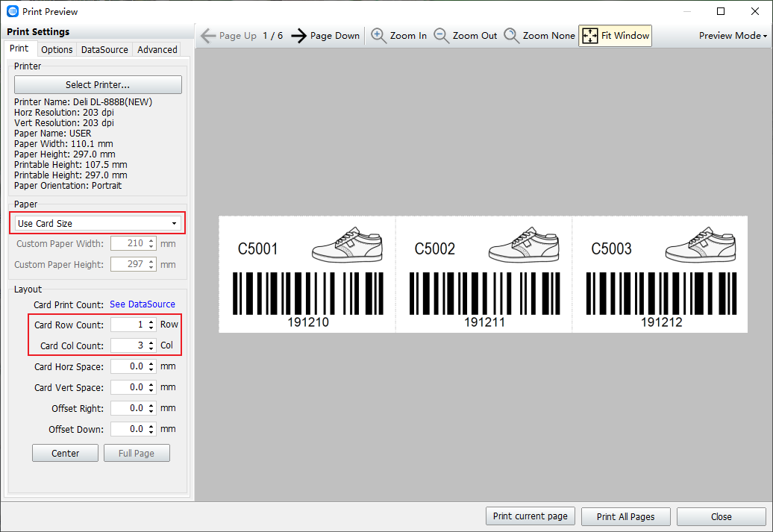Click the Print current page button
Viewport: 773px width, 532px height.
click(x=531, y=516)
